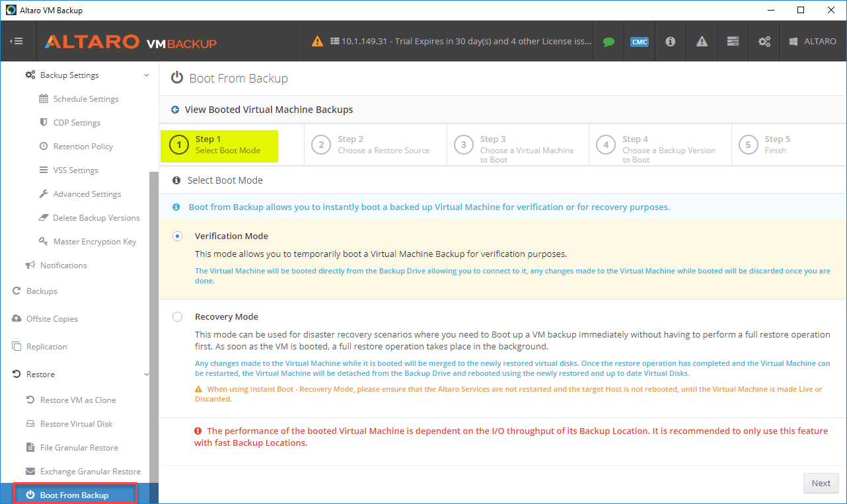
Task: Click the server list icon in header
Action: pos(733,42)
